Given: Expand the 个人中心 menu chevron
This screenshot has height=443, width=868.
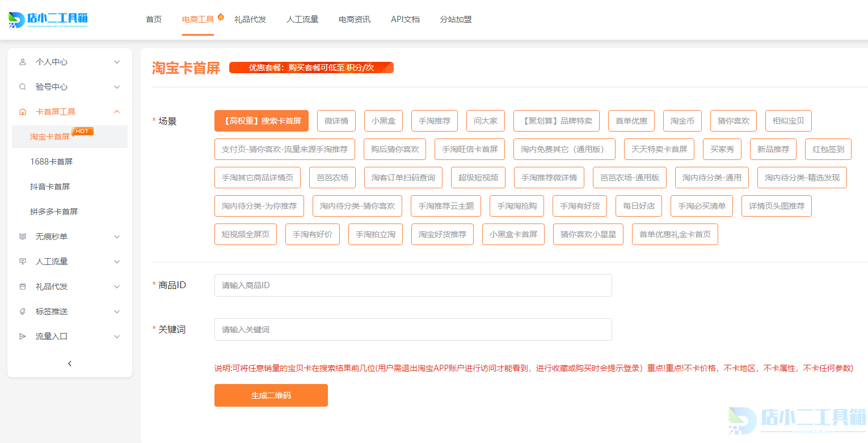Looking at the screenshot, I should [x=117, y=62].
